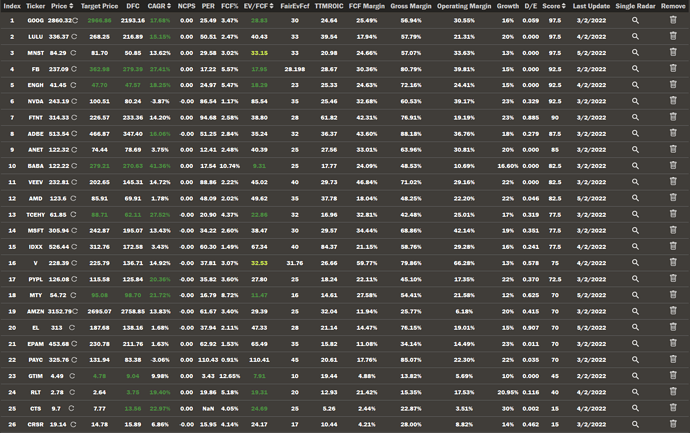This screenshot has width=690, height=433.
Task: Delete TCEHY row using trash icon
Action: pos(673,214)
